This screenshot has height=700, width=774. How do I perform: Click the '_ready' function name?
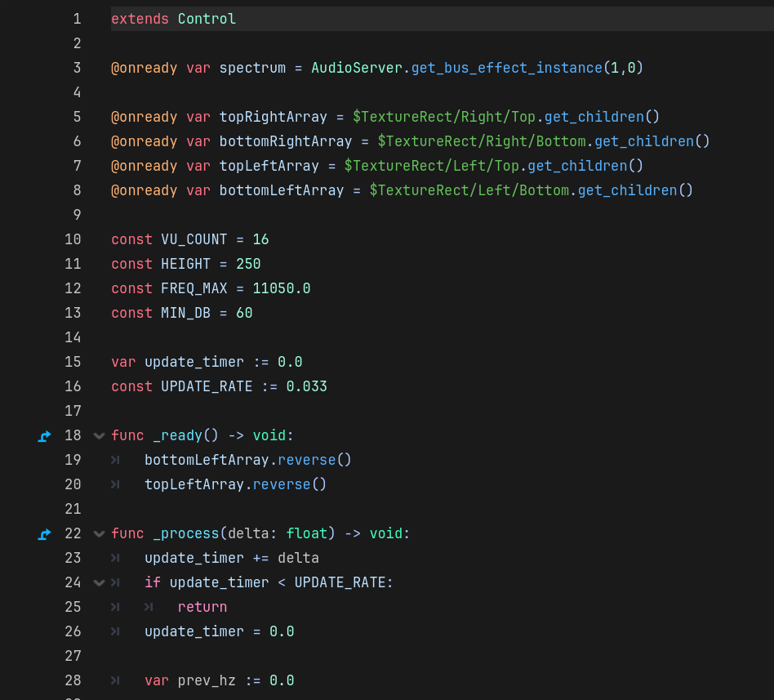[178, 435]
